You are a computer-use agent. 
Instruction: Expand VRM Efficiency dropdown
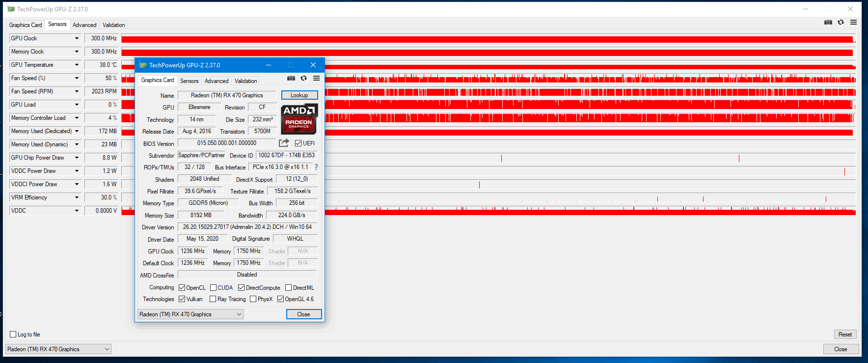click(x=77, y=197)
